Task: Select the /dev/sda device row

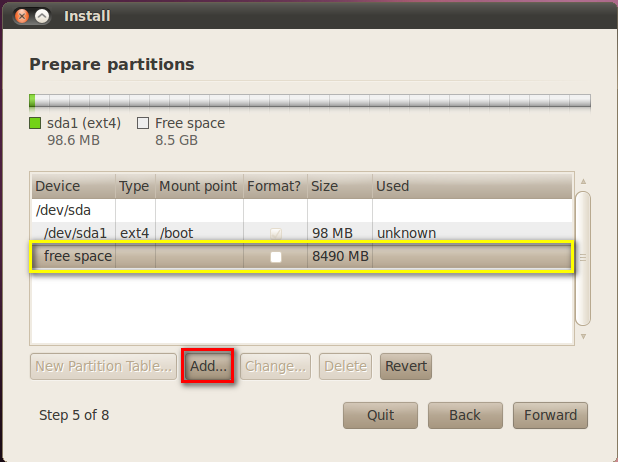Action: tap(302, 210)
